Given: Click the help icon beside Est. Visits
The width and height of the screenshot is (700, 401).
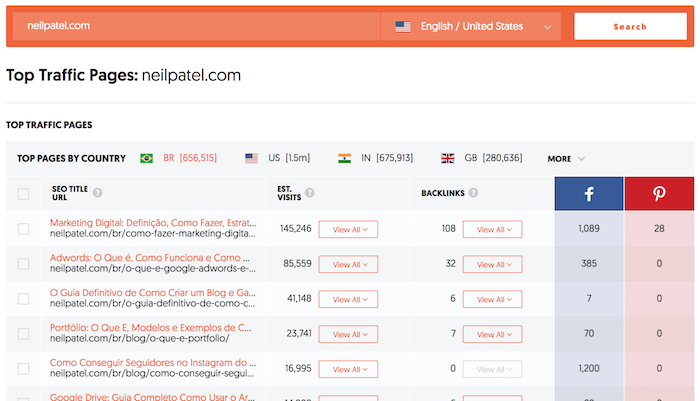Looking at the screenshot, I should click(x=309, y=192).
